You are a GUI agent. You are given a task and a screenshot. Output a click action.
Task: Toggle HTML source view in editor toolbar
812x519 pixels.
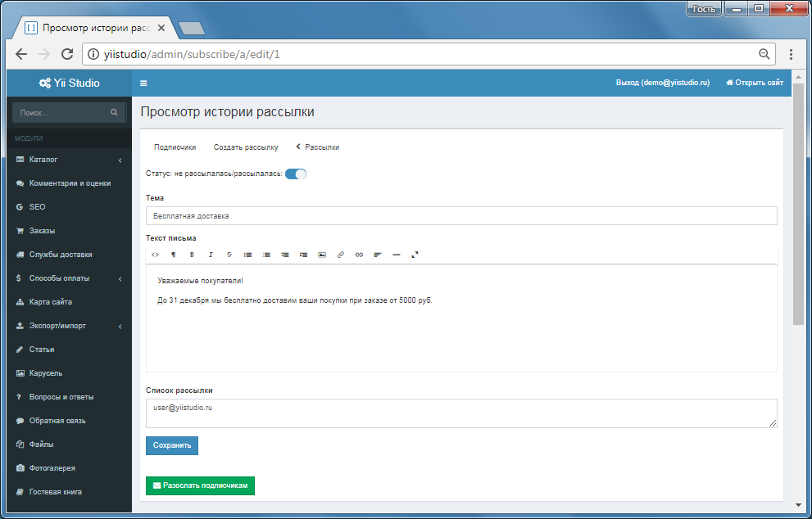[x=155, y=255]
